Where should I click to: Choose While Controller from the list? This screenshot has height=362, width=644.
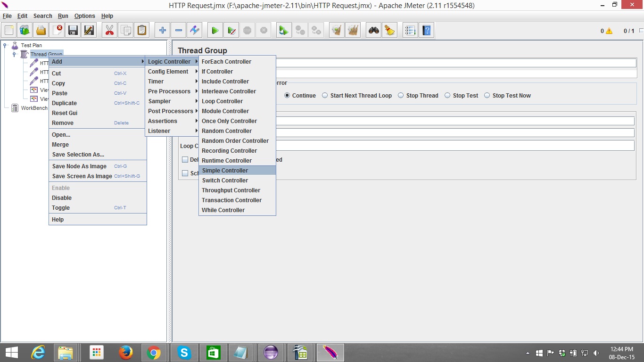[x=237, y=210]
